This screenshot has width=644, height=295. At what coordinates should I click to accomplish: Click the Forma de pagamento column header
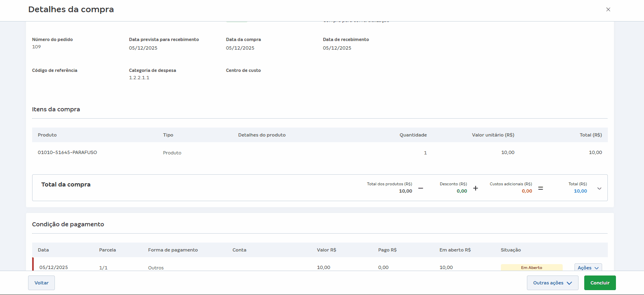click(x=173, y=250)
